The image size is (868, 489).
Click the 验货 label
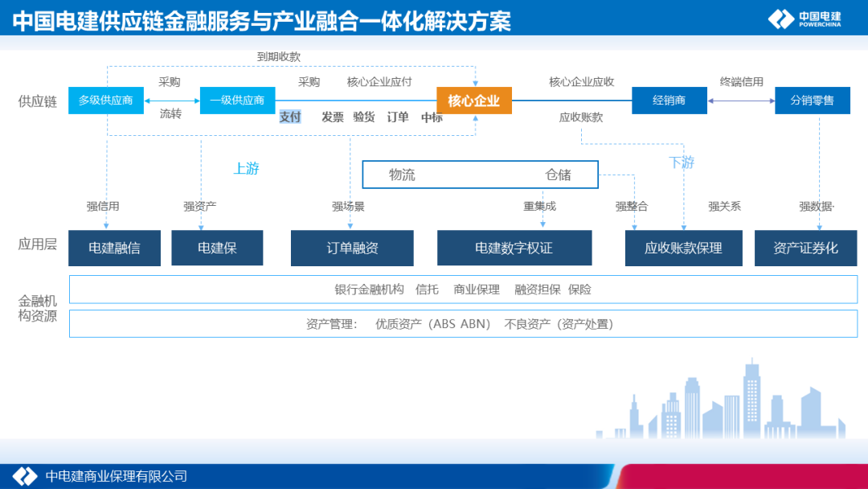tap(364, 117)
